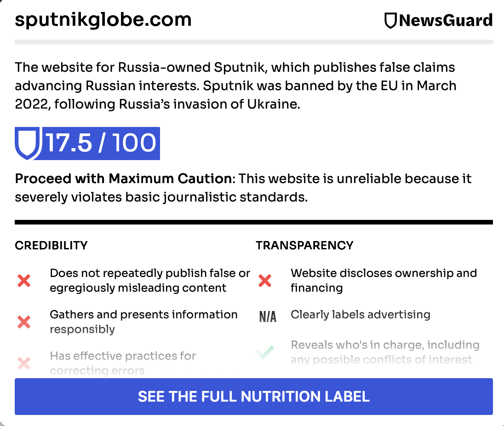Click the faded red X by correcting errors
This screenshot has height=426, width=504.
click(x=24, y=363)
